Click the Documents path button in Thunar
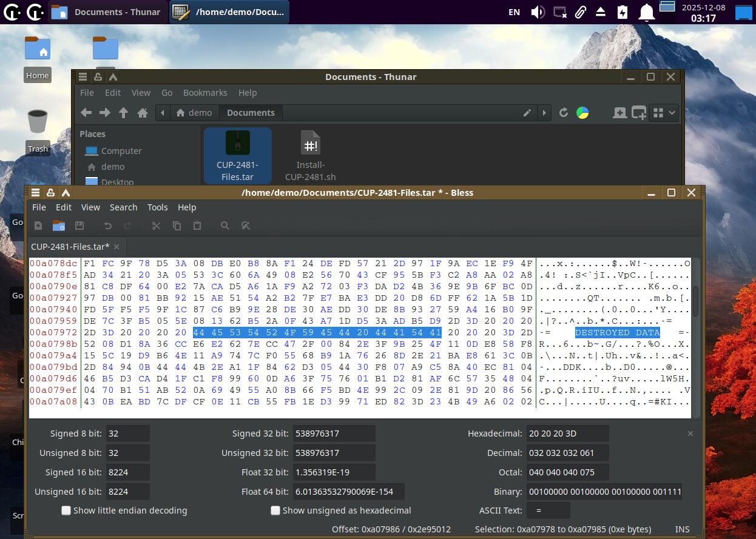This screenshot has height=539, width=756. (251, 113)
